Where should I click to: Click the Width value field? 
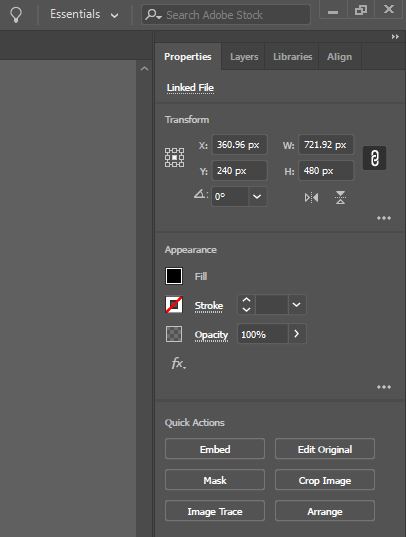(x=326, y=145)
